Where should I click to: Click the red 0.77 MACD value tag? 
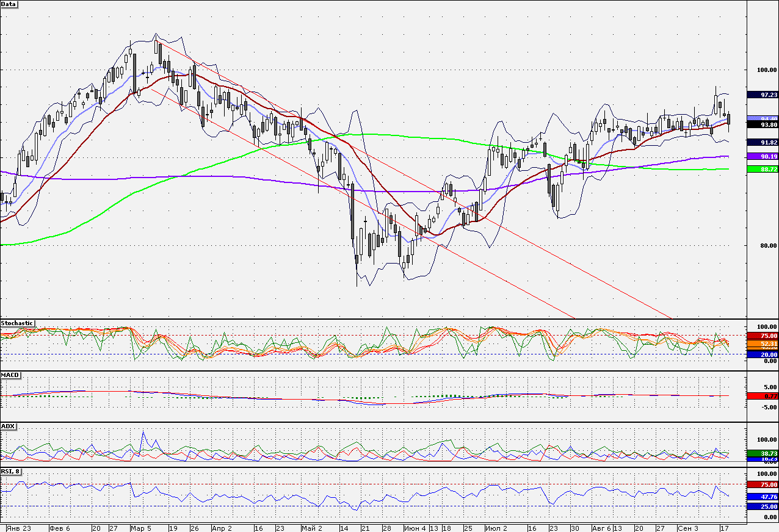tap(762, 396)
